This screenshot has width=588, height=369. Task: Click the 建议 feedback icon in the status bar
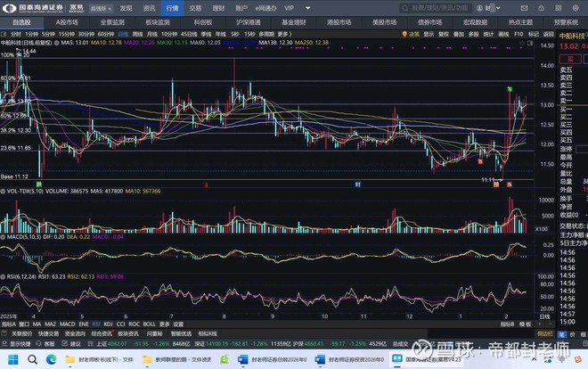64,343
